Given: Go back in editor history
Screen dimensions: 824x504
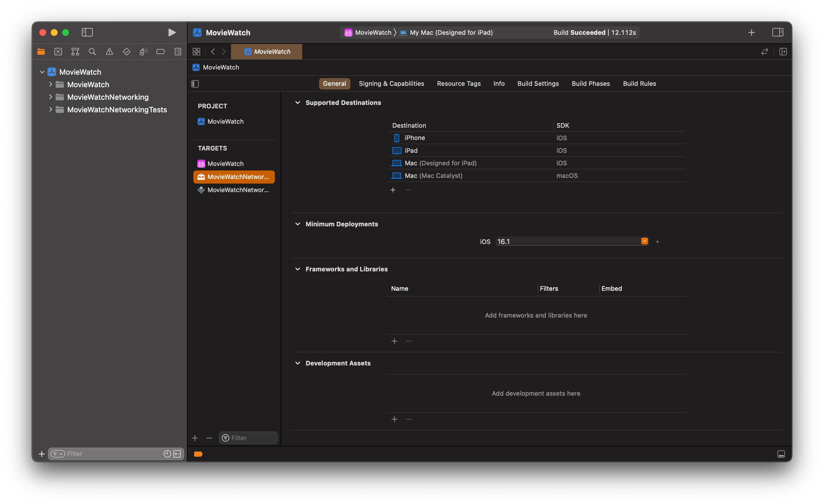Looking at the screenshot, I should [x=213, y=52].
